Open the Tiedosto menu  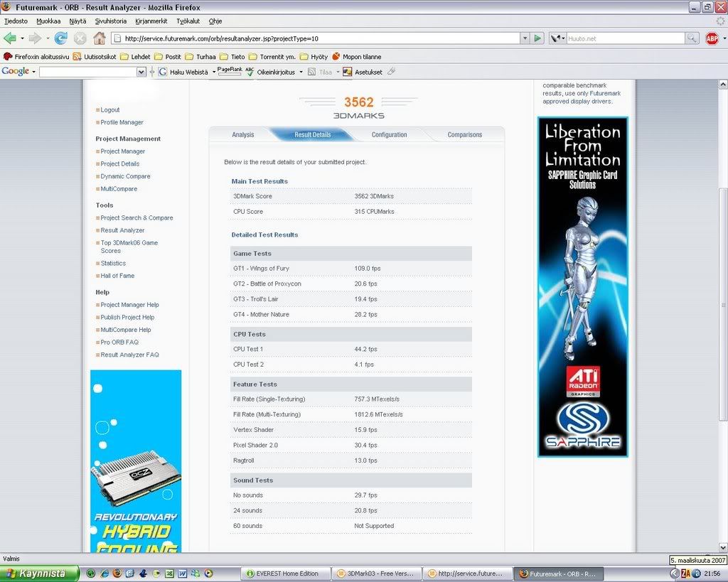[16, 21]
